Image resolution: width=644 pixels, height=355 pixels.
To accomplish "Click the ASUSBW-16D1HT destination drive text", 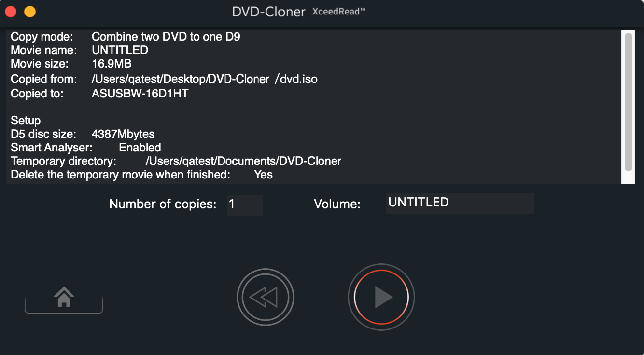I will (x=140, y=94).
